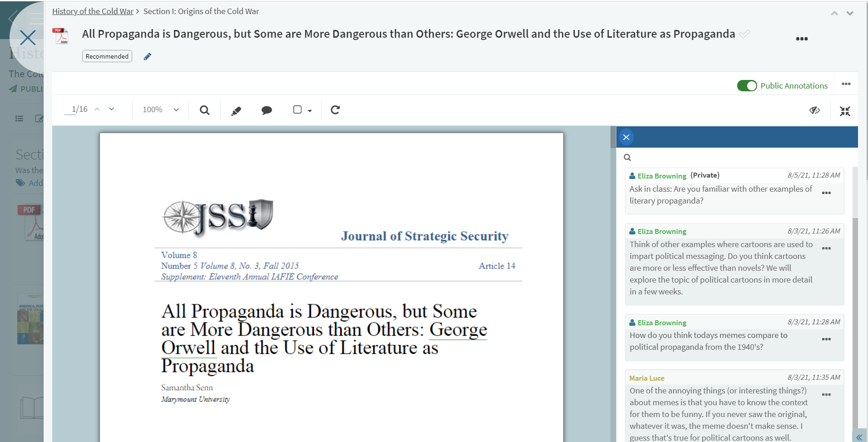Click the pencil icon to edit tags

pyautogui.click(x=147, y=56)
